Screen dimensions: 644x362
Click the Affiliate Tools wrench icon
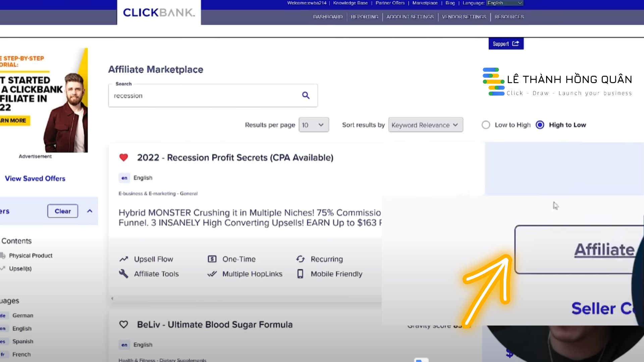pos(124,274)
